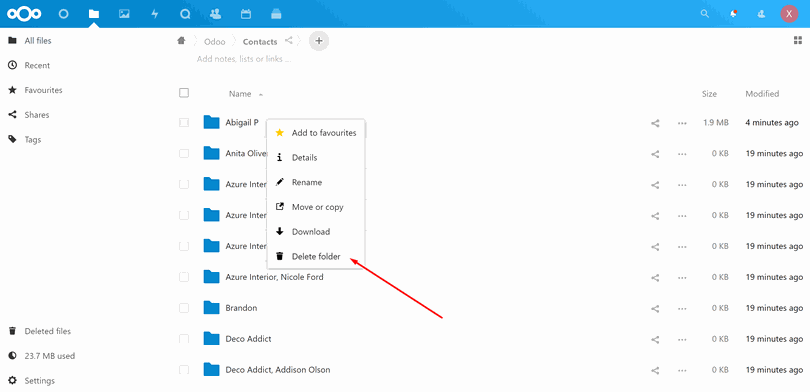Image resolution: width=810 pixels, height=392 pixels.
Task: Open the user avatar X menu
Action: point(789,14)
